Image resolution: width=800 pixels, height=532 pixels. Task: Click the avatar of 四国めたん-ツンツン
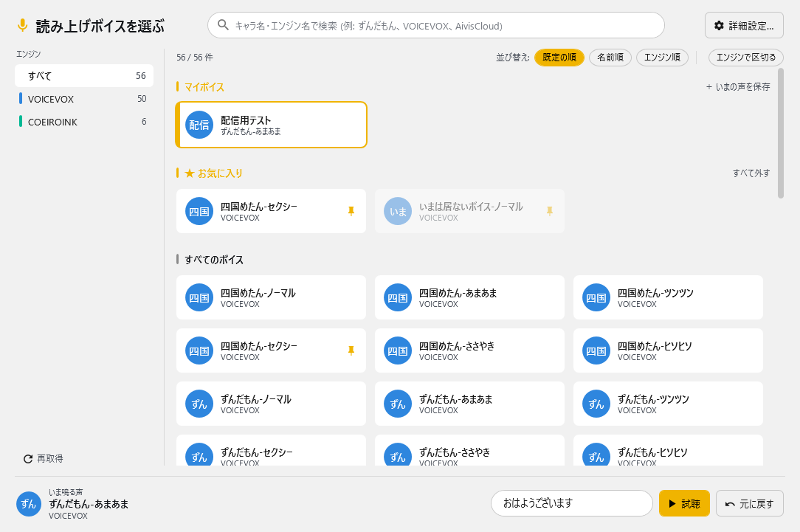tap(596, 297)
